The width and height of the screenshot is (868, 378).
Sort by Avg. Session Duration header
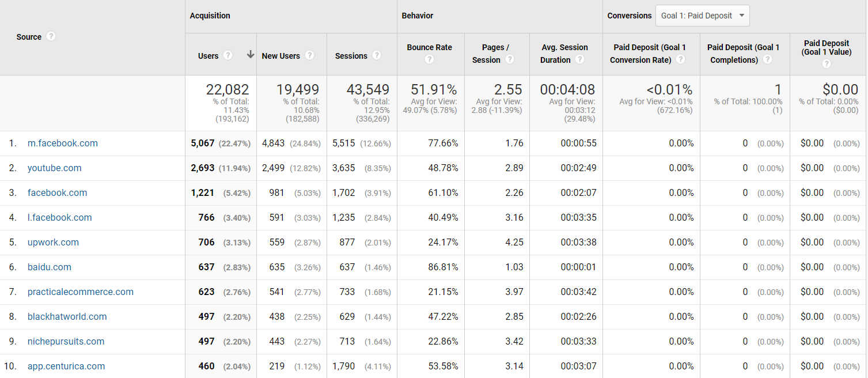point(564,54)
